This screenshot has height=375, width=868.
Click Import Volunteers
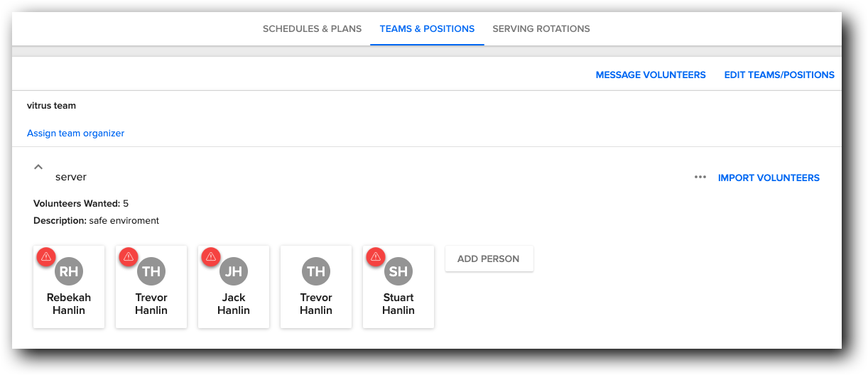pos(769,178)
